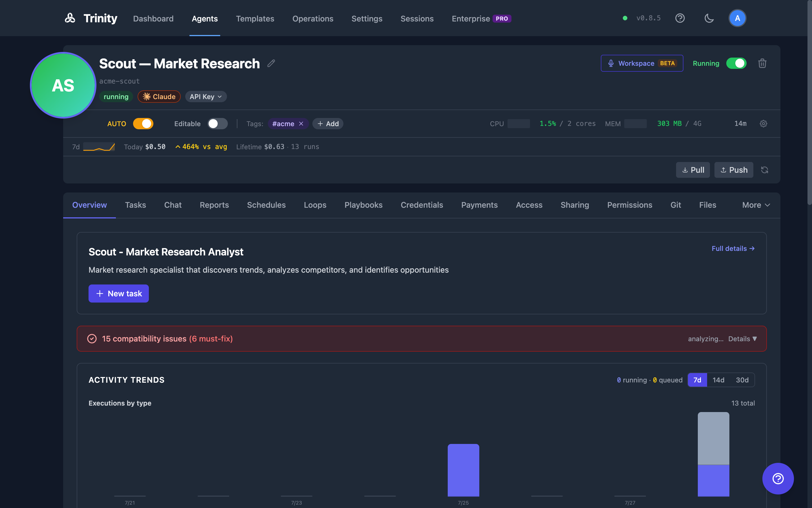
Task: Switch to the Access tab
Action: click(529, 205)
